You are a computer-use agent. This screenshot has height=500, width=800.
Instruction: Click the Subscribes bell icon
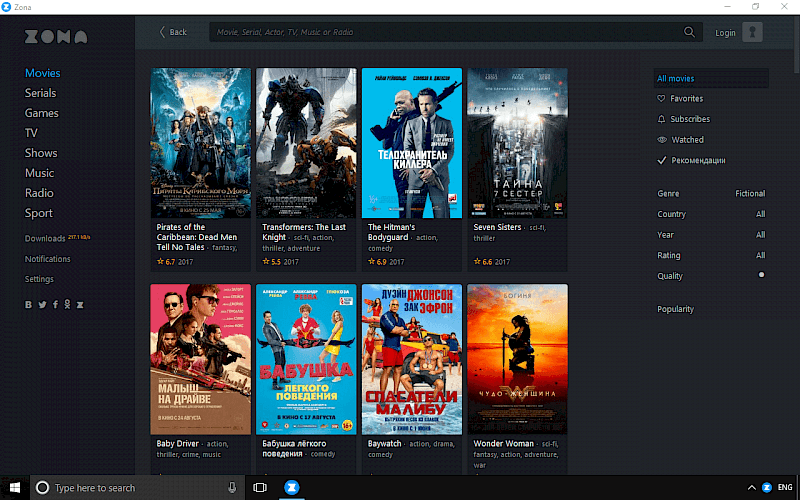coord(661,119)
